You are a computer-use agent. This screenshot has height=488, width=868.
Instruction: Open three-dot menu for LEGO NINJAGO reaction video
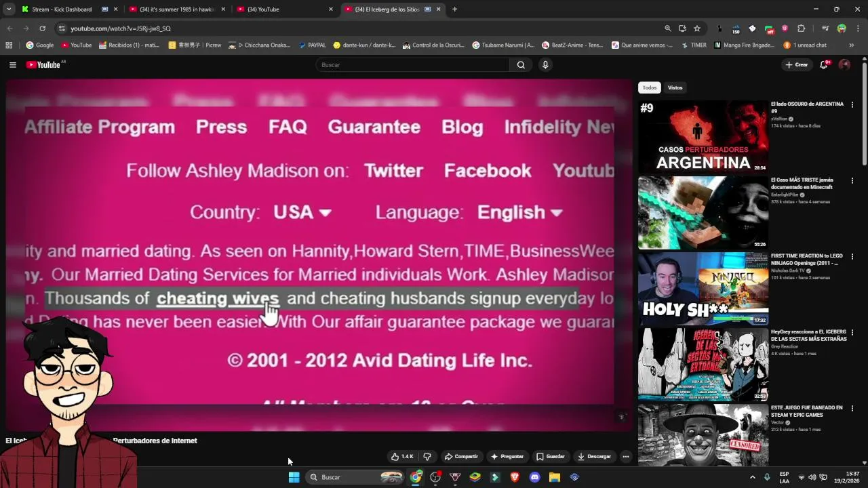coord(852,257)
